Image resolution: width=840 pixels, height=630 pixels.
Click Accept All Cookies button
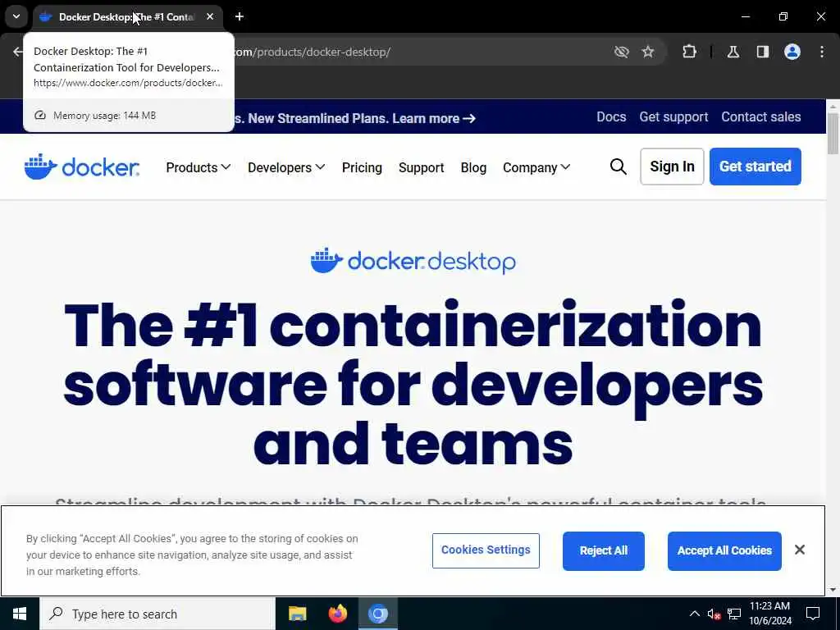click(724, 550)
